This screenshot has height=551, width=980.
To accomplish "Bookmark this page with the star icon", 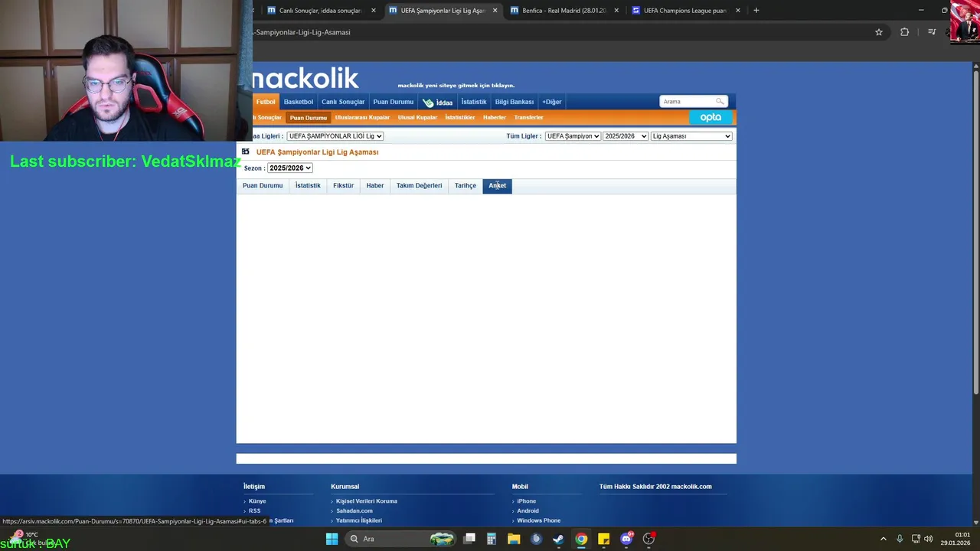I will pos(879,32).
